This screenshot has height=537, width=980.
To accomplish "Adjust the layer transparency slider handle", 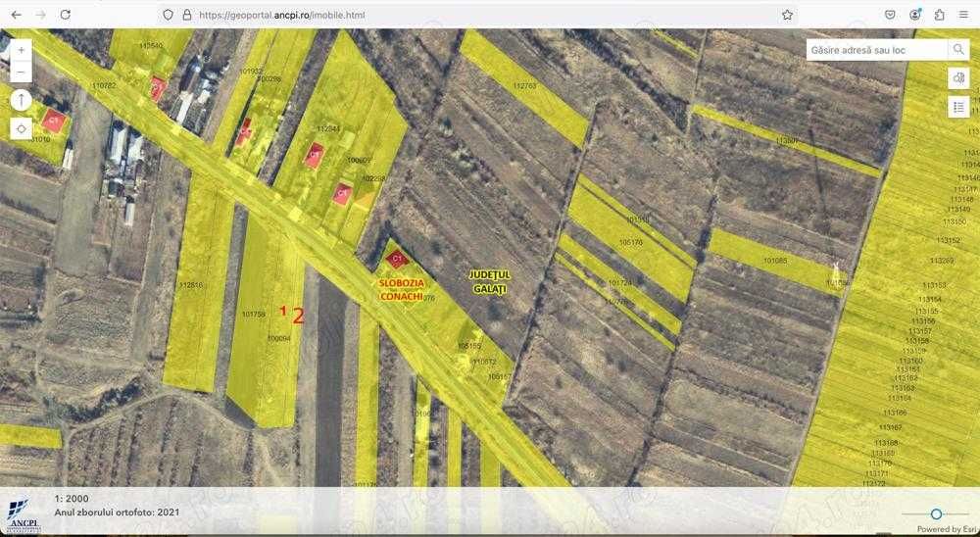I will 936,513.
